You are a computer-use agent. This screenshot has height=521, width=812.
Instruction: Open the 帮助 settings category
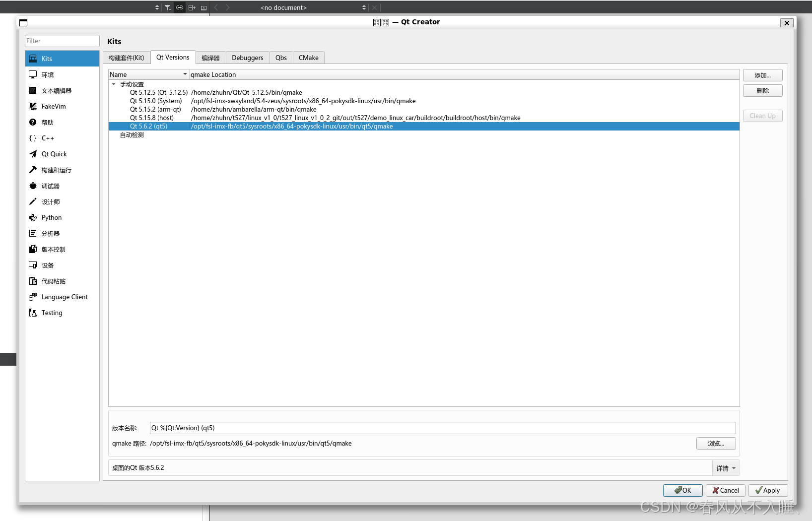62,122
